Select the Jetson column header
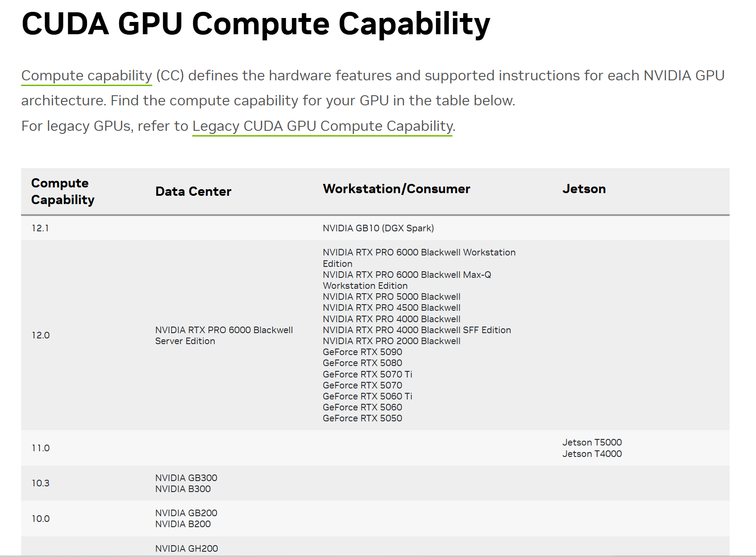Viewport: 756px width, 557px height. 584,189
